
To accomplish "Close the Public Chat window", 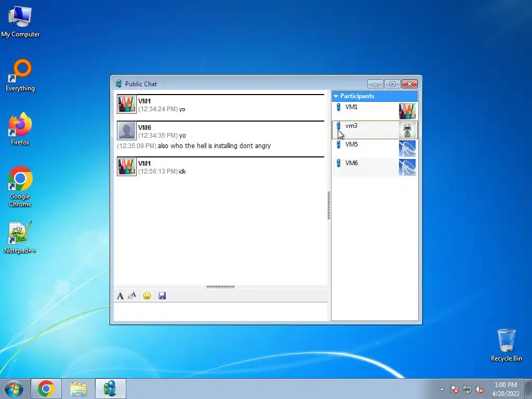I will tap(409, 84).
